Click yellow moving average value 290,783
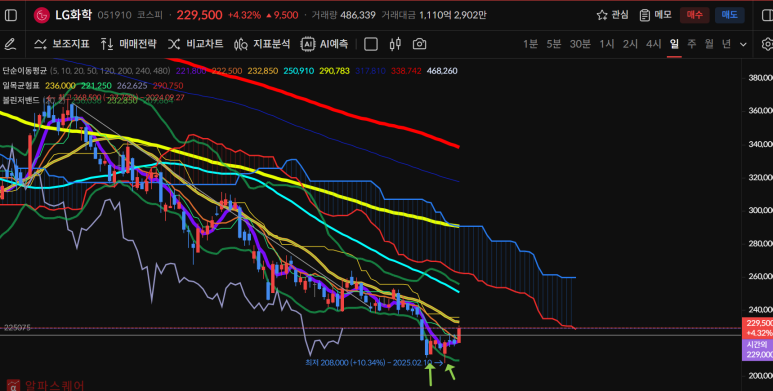 click(334, 71)
